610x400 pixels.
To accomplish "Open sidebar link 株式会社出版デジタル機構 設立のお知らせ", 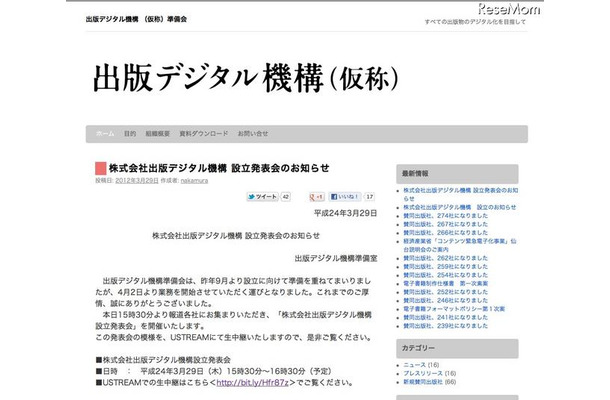I will click(x=459, y=207).
